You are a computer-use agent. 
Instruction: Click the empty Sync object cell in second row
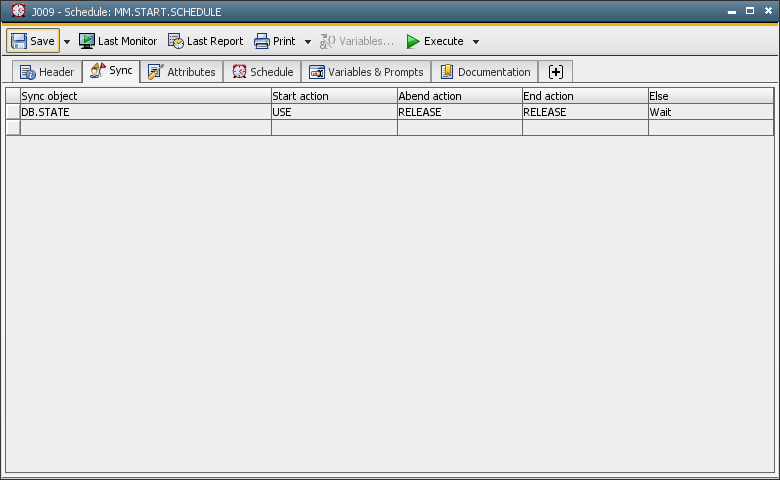146,128
